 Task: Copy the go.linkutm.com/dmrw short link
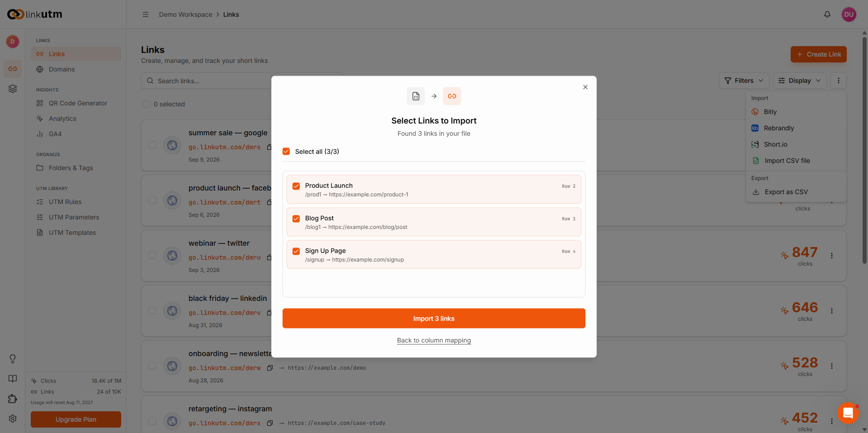click(270, 368)
